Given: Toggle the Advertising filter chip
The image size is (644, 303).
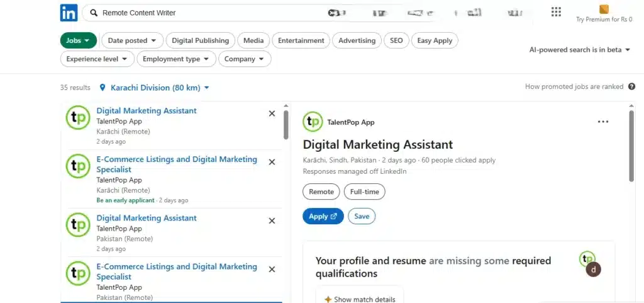Looking at the screenshot, I should click(357, 40).
